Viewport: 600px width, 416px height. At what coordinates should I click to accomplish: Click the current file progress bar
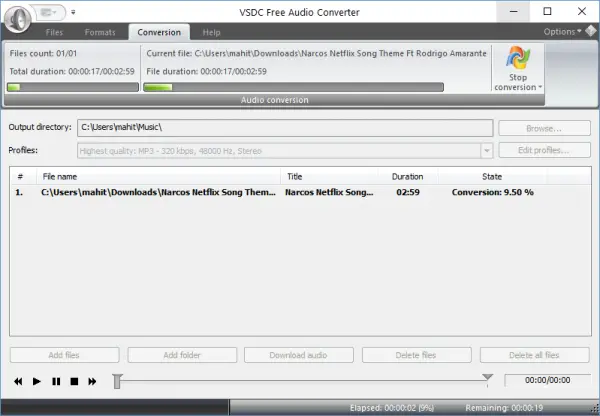(293, 87)
